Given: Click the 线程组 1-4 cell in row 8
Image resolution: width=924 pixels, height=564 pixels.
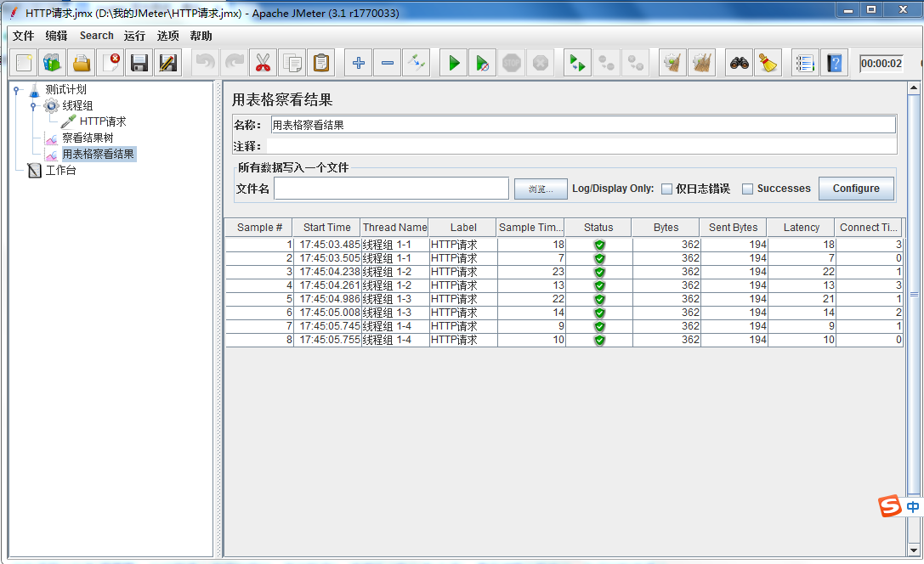Looking at the screenshot, I should (x=394, y=340).
